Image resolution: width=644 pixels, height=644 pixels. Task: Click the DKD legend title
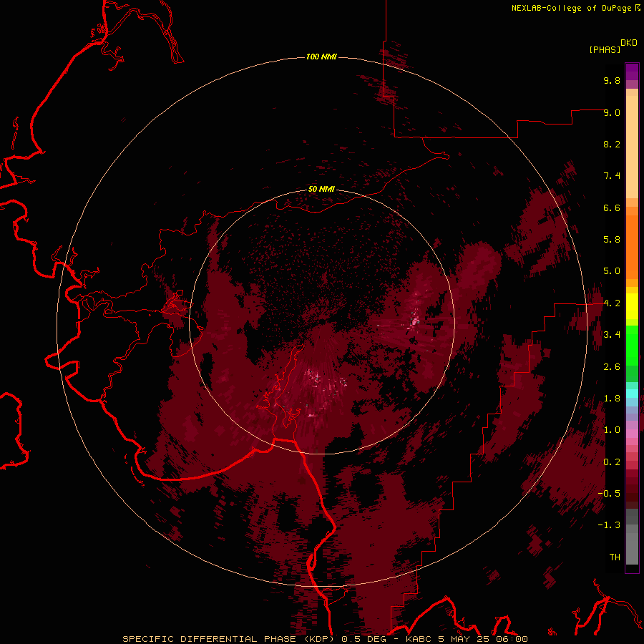[629, 43]
